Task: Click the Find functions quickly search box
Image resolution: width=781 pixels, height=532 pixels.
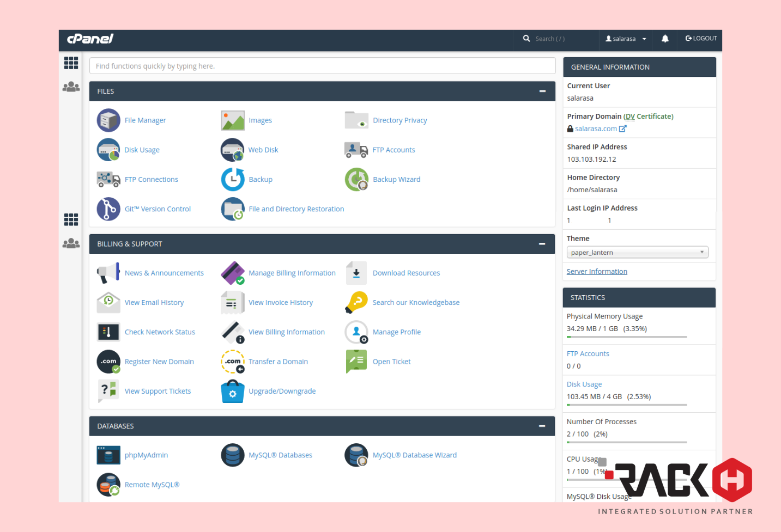Action: [x=323, y=66]
